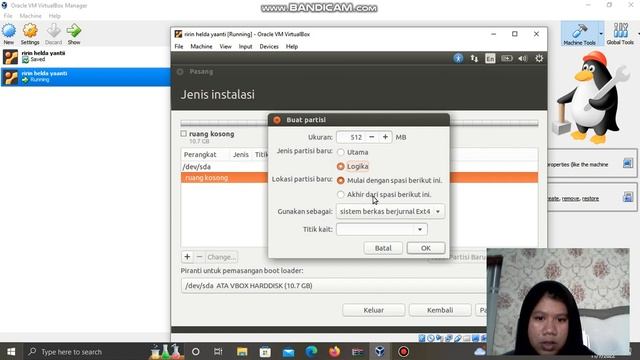Click the Perangkat column header
The height and width of the screenshot is (360, 640).
tap(200, 155)
